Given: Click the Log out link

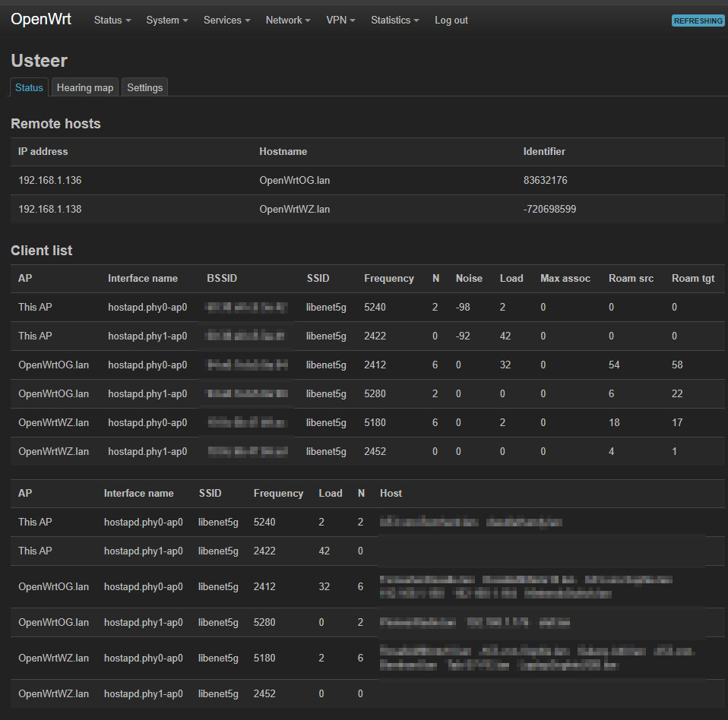Looking at the screenshot, I should click(451, 21).
